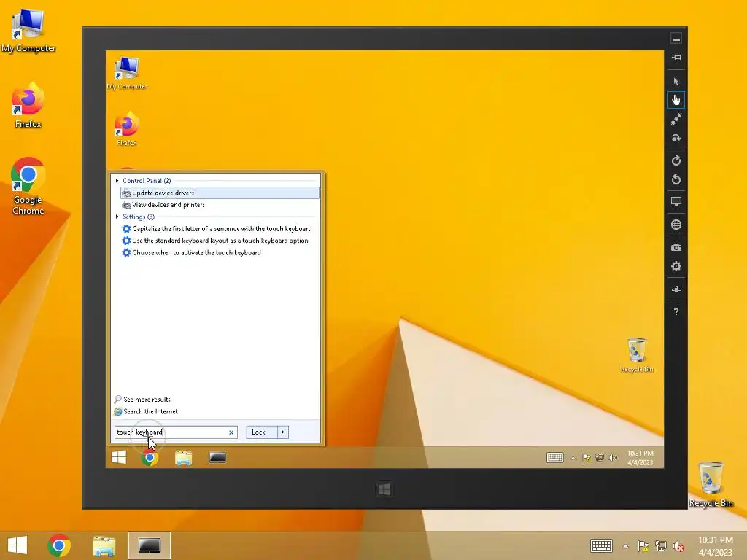Select Firefox shortcut on the host desktop
The width and height of the screenshot is (747, 560).
28,105
